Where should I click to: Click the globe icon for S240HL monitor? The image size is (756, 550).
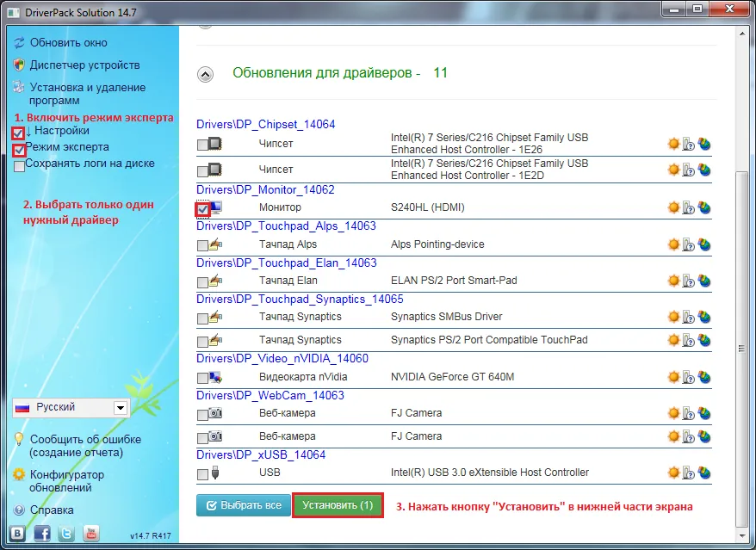pyautogui.click(x=704, y=207)
